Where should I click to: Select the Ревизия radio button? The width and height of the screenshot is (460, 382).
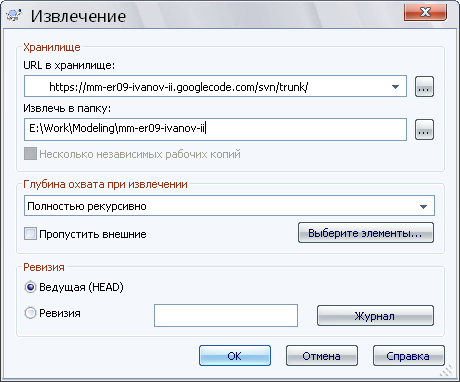click(x=30, y=313)
